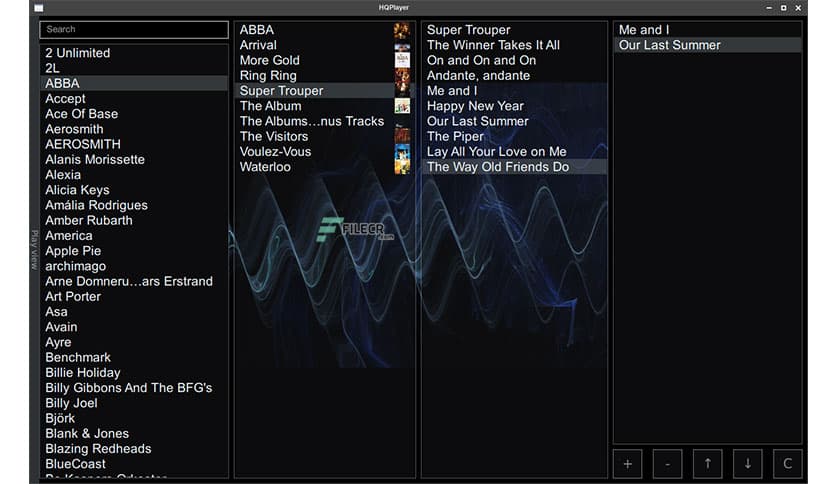
Task: Select track Andante, andante
Action: tap(515, 76)
